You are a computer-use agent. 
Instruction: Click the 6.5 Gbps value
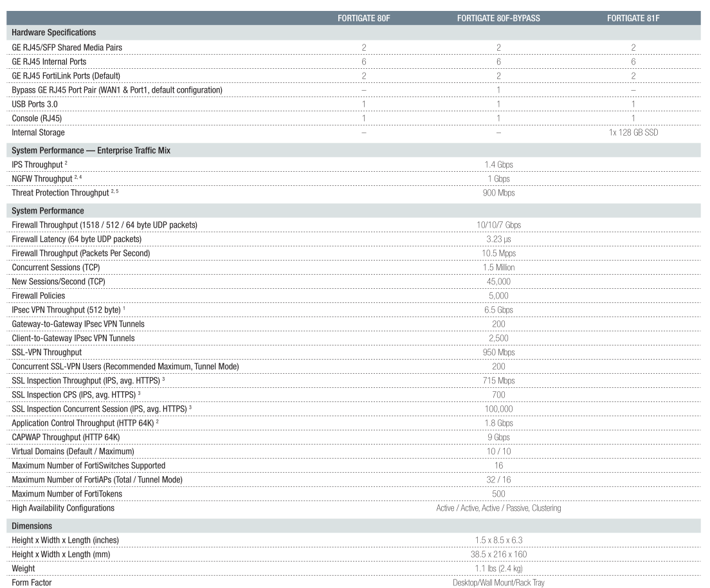click(x=498, y=310)
